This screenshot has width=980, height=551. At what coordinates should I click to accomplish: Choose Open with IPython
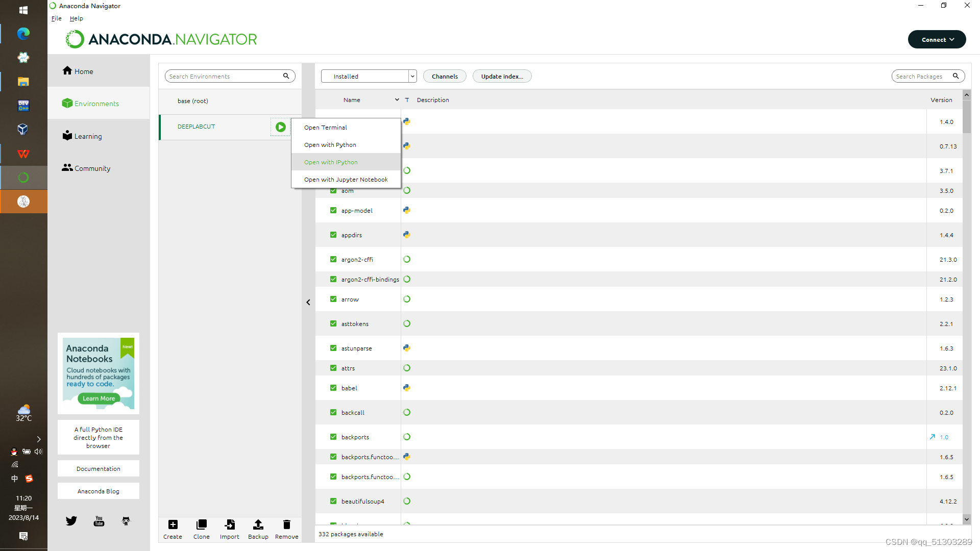pyautogui.click(x=346, y=162)
